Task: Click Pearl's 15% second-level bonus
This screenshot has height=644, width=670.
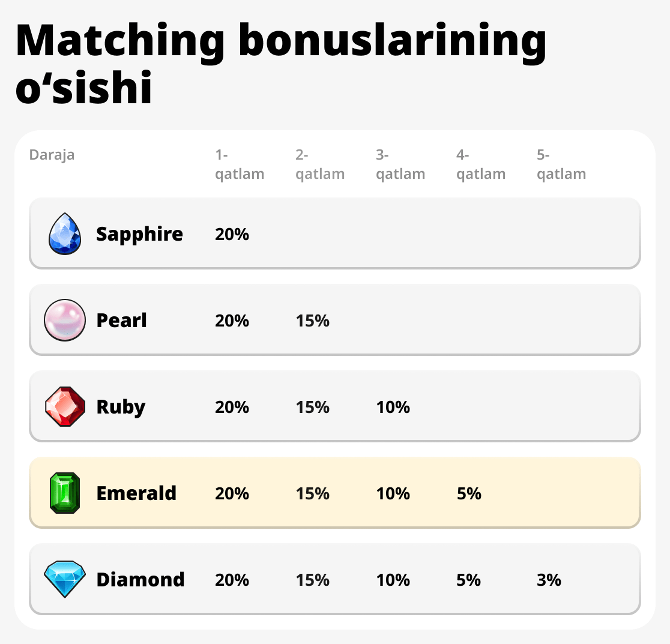Action: [313, 320]
